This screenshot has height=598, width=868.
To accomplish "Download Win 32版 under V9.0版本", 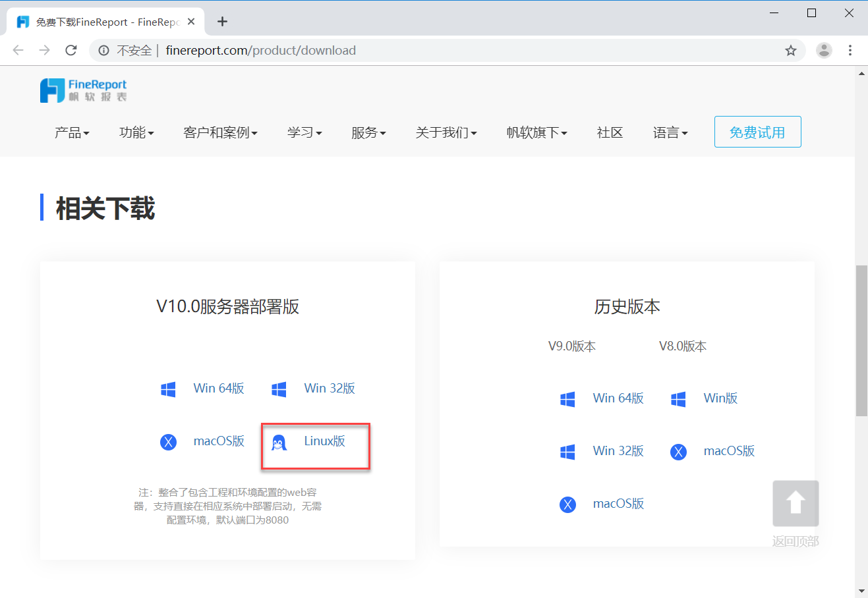I will [618, 451].
